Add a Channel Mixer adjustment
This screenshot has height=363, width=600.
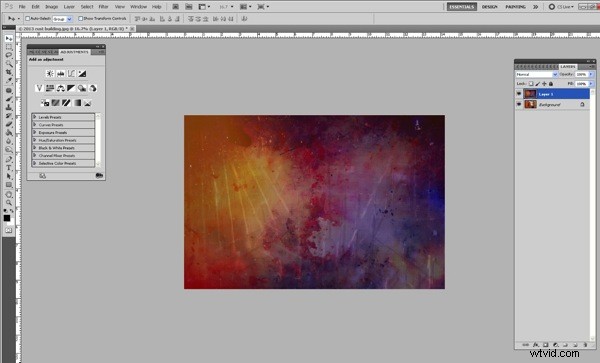[x=93, y=88]
